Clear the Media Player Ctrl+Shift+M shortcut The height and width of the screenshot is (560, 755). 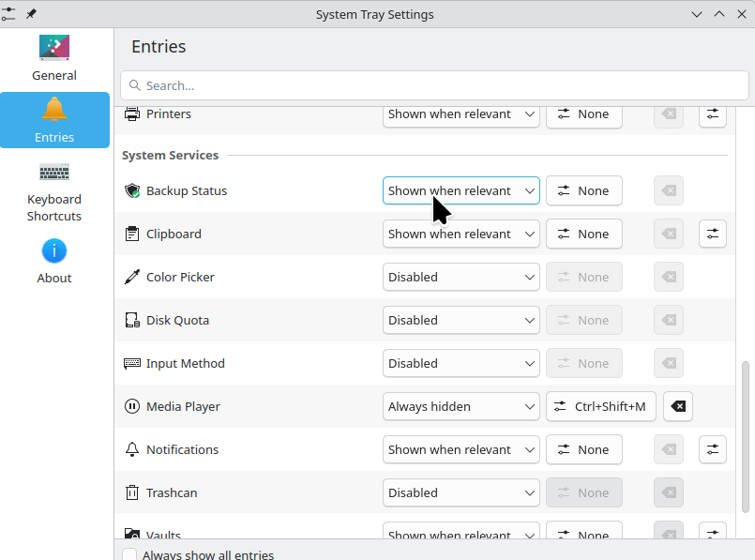[x=678, y=406]
